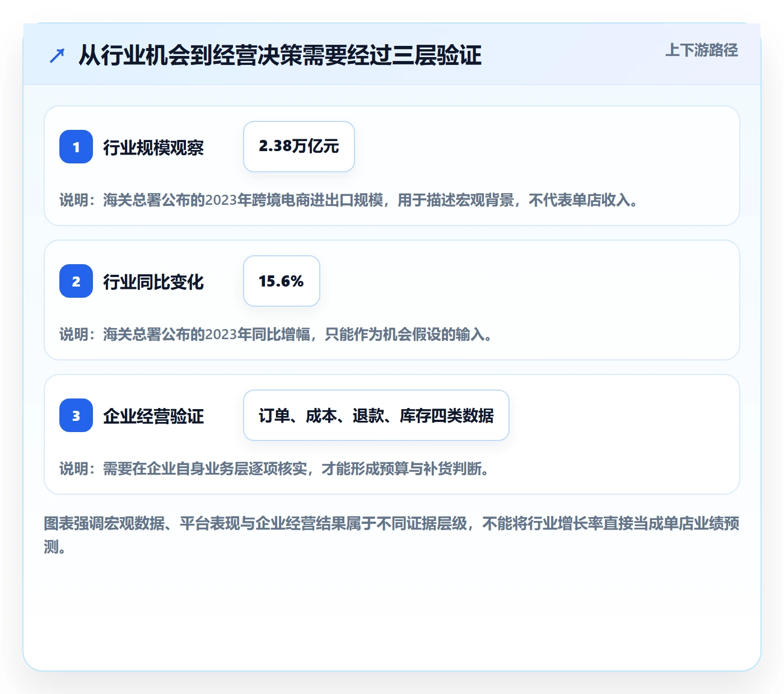The height and width of the screenshot is (694, 784).
Task: Click the 15.6% value chip
Action: click(282, 281)
